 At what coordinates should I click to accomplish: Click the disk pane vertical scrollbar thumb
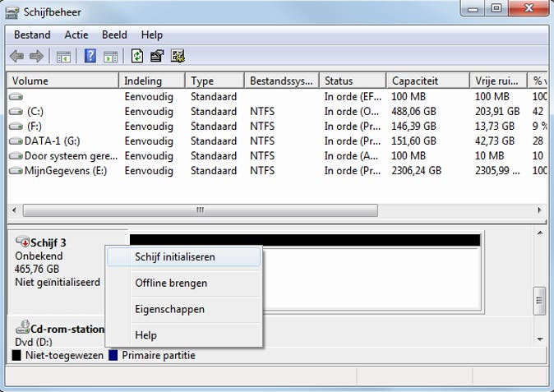tap(539, 301)
